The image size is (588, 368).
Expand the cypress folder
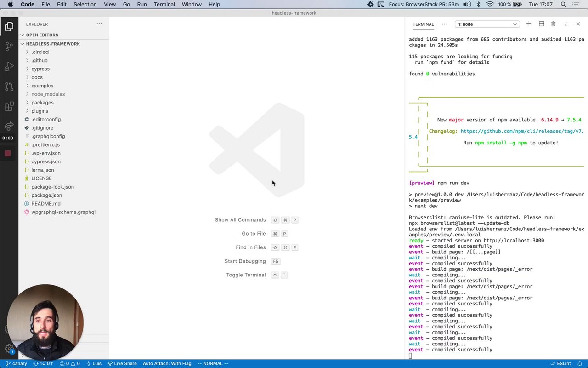(x=63, y=69)
